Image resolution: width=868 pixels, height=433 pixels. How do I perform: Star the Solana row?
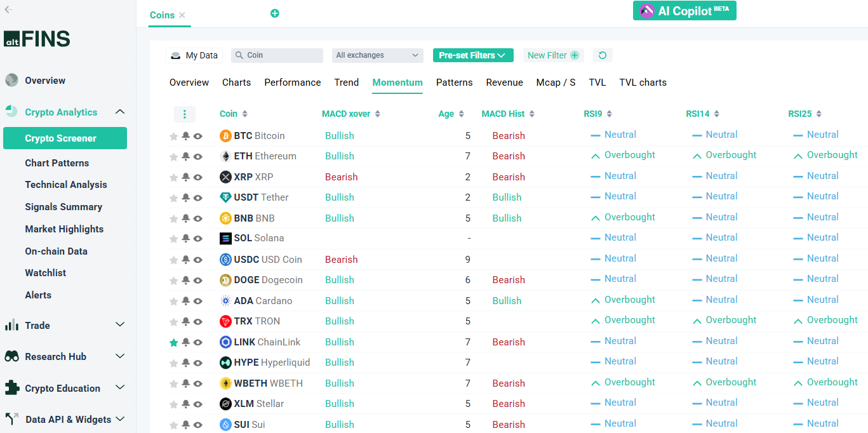click(173, 239)
